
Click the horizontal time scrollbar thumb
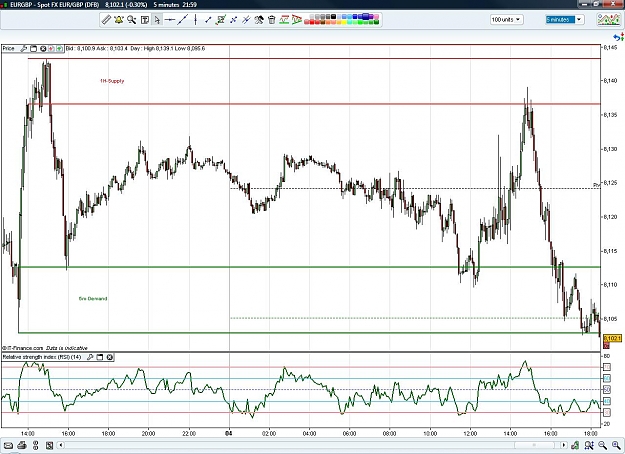click(x=534, y=445)
